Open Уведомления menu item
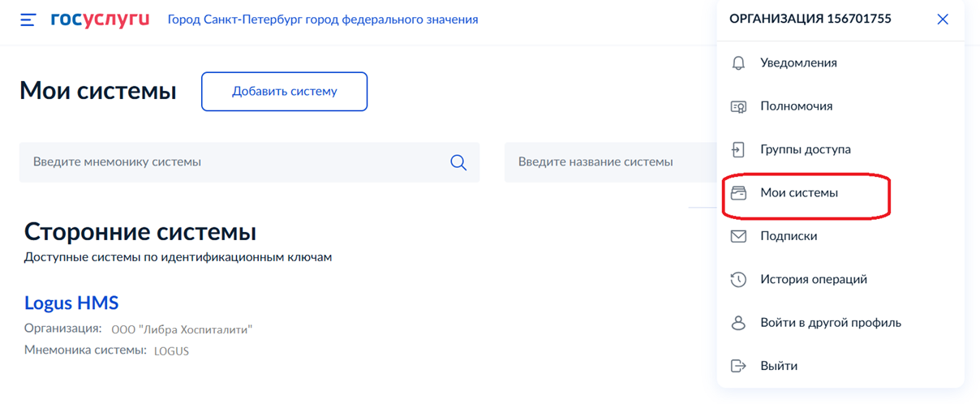 798,63
